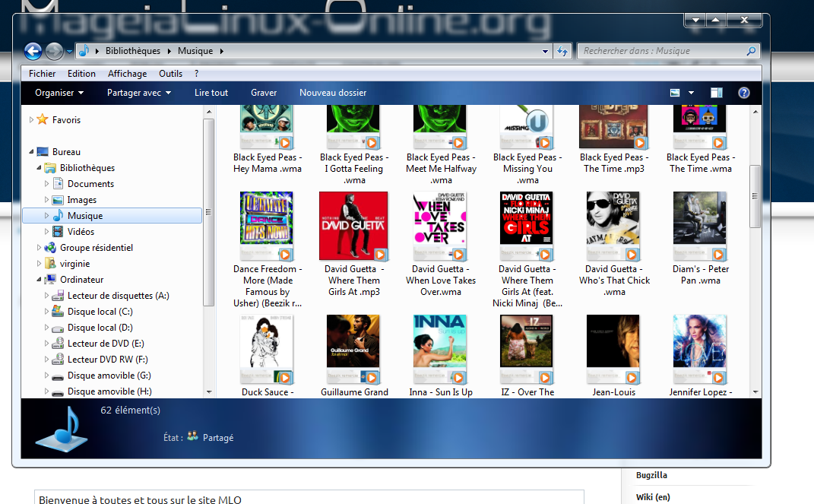Open the Outils menu
The image size is (814, 504).
point(171,74)
